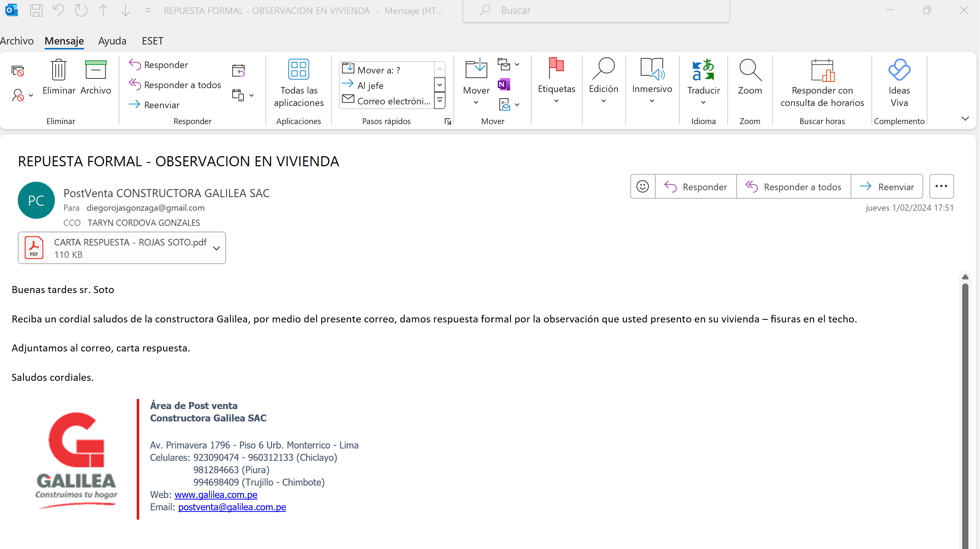This screenshot has height=549, width=980.
Task: Click Responder a todos in ribbon
Action: click(x=175, y=85)
